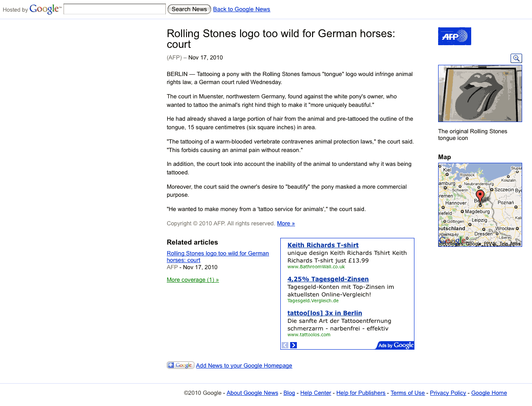Visit Tagesgeld.Vergleich.de ad URL
Image resolution: width=532 pixels, height=406 pixels.
pyautogui.click(x=313, y=301)
